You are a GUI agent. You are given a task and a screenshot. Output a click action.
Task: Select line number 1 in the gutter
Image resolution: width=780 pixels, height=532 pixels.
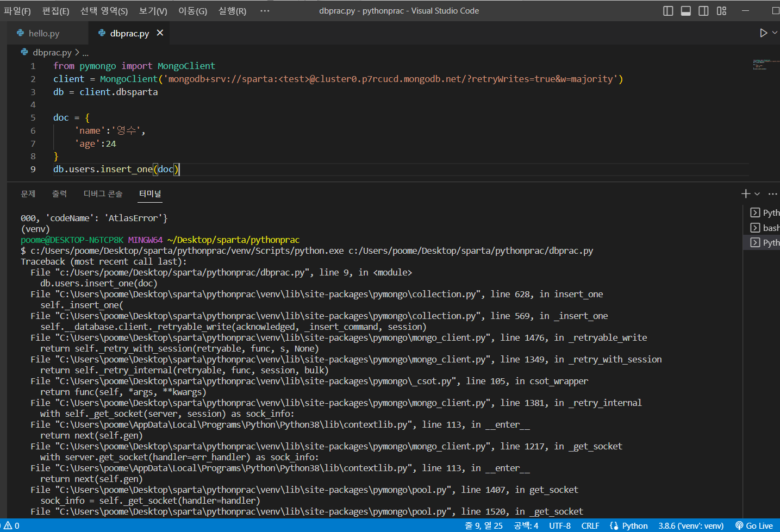[33, 66]
